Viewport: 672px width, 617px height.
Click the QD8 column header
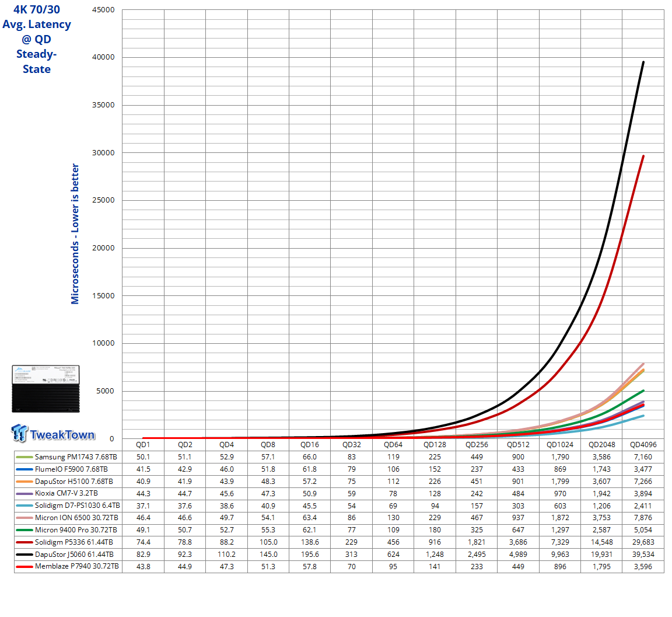268,445
